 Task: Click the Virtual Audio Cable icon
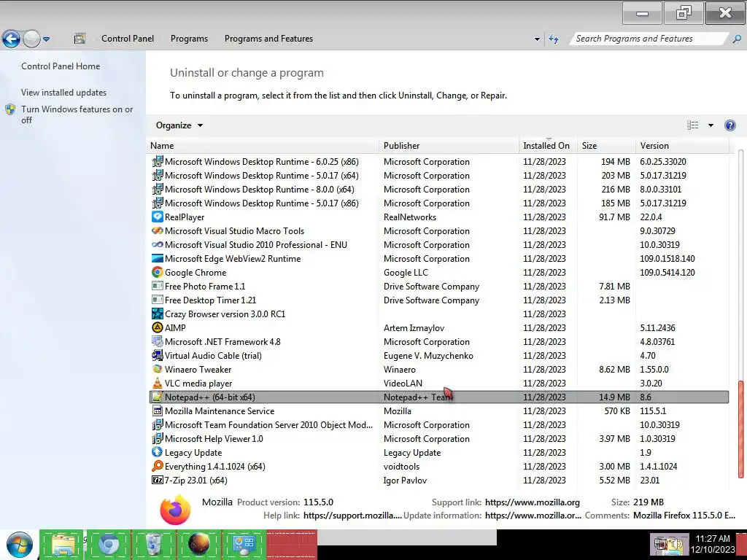158,355
